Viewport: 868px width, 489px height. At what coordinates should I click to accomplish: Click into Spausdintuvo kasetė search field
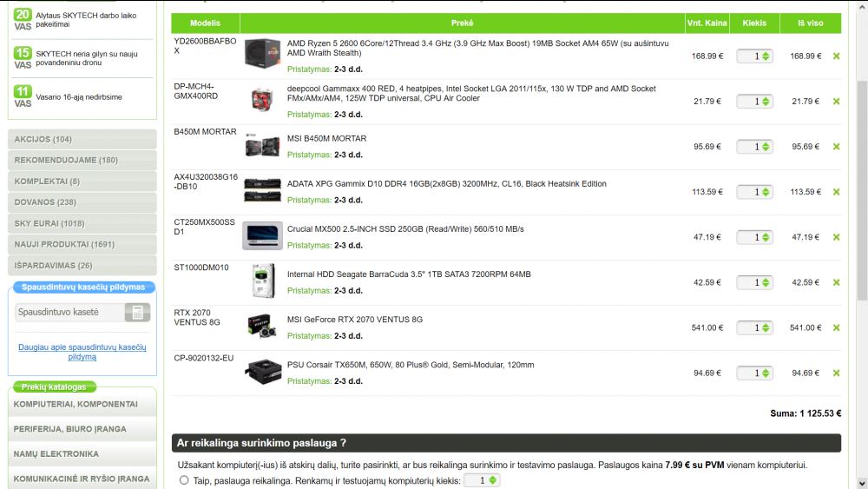69,313
